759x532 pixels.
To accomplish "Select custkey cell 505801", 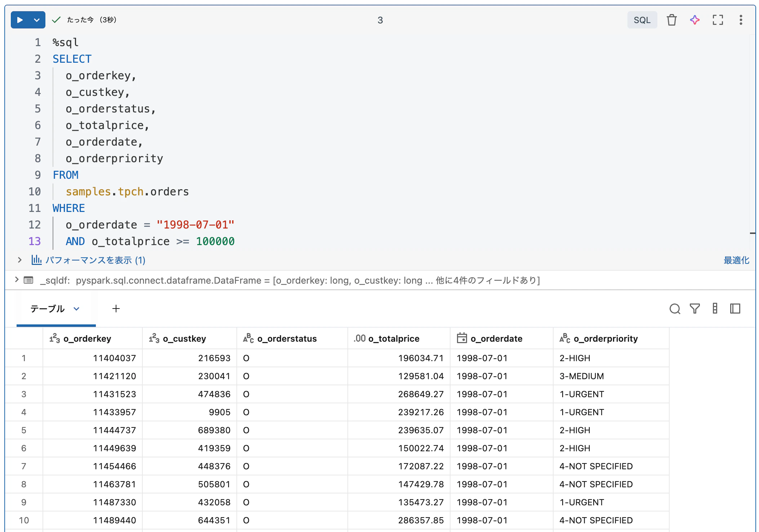I will coord(190,484).
